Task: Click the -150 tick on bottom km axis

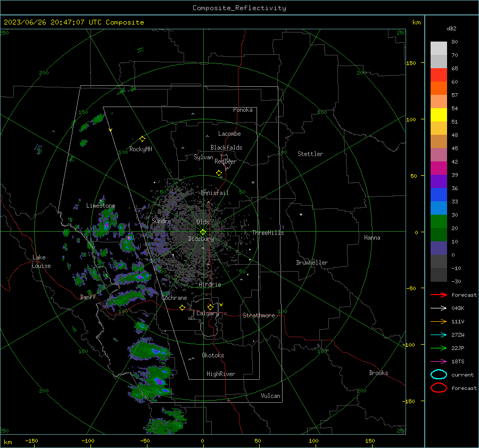Action: click(x=31, y=441)
